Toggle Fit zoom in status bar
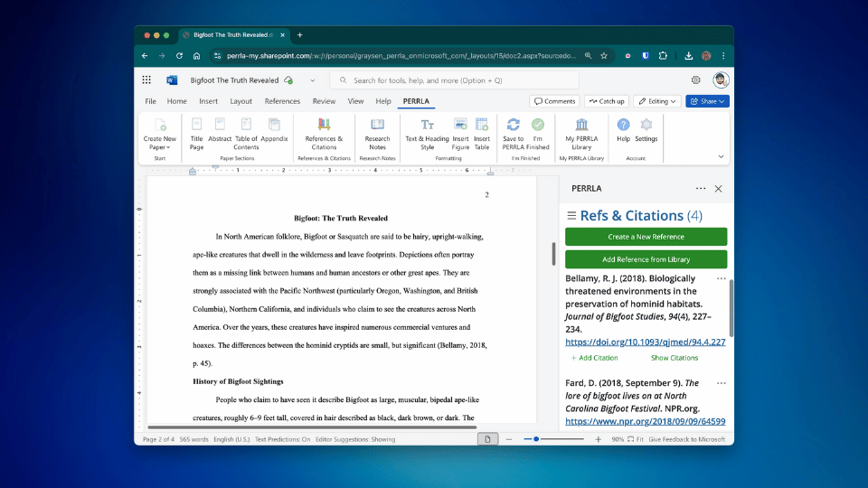 pyautogui.click(x=636, y=439)
